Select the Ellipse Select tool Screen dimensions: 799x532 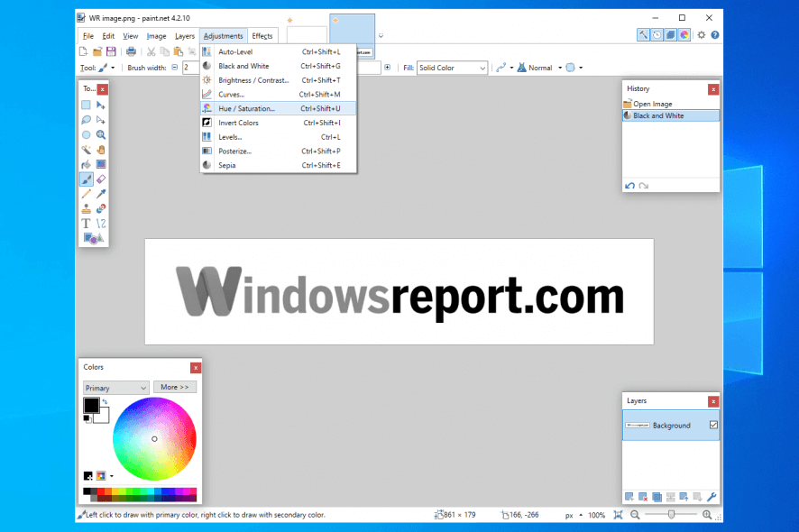(86, 134)
